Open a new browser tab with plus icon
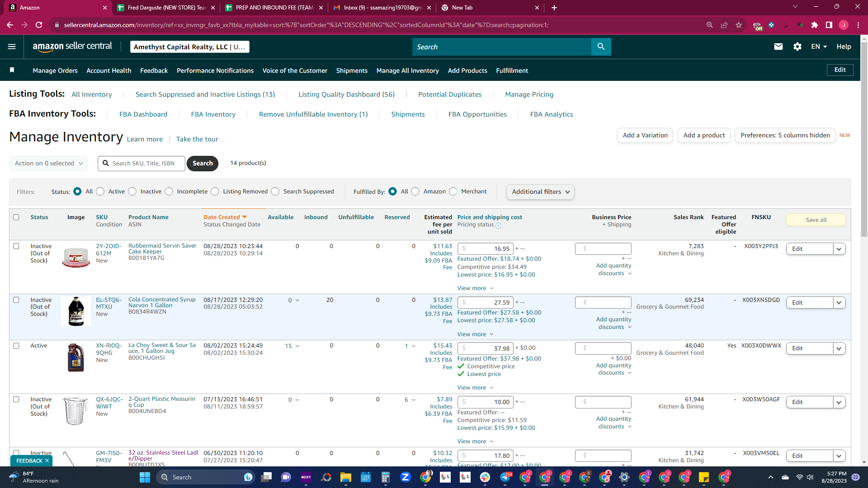The width and height of the screenshot is (868, 488). 554,8
